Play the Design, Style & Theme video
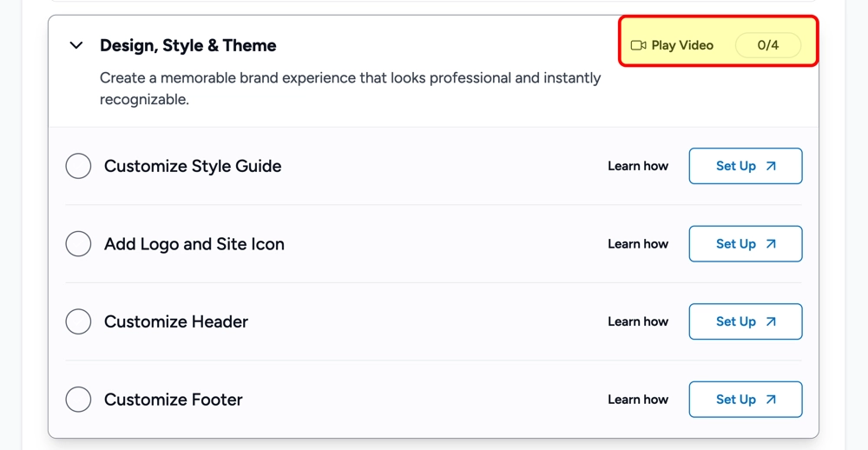The height and width of the screenshot is (450, 868). click(682, 45)
